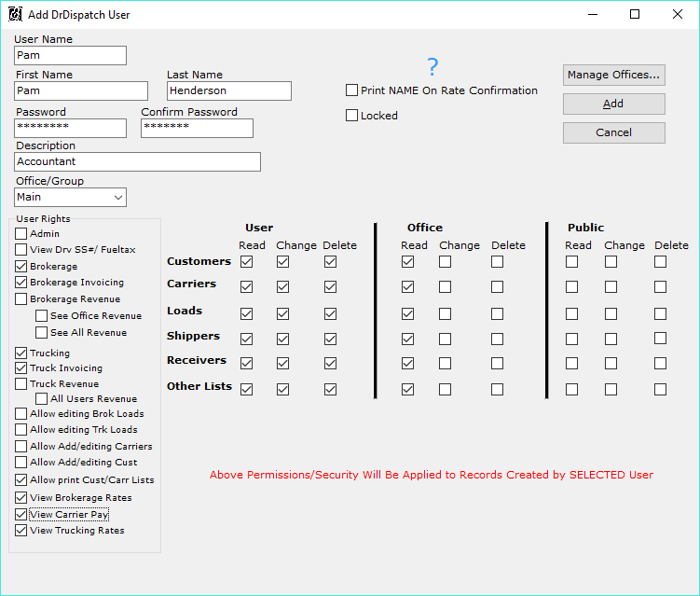Click the Manage Offices button

coord(614,75)
